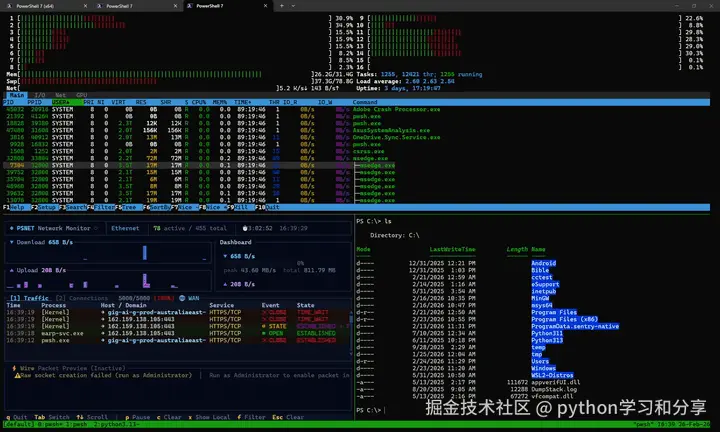Viewport: 720px width, 432px height.
Task: Click the ProgramData.sentry-native directory name
Action: (x=575, y=326)
